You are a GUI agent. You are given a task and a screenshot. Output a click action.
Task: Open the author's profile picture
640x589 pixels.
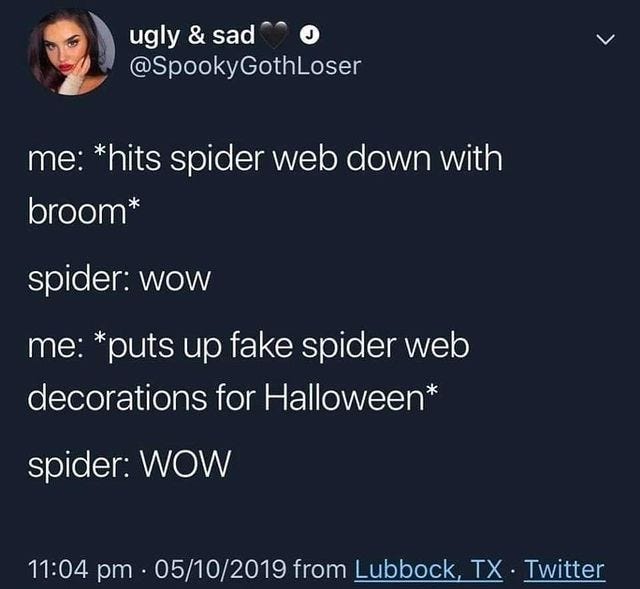pos(71,53)
